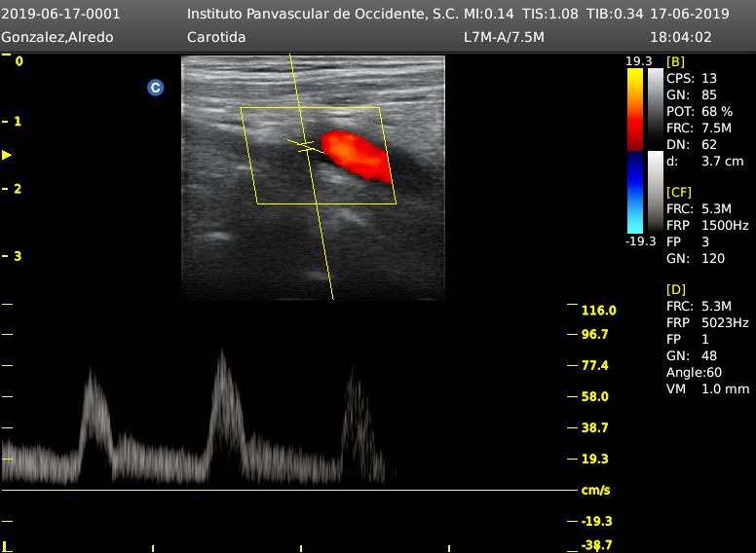
Task: Click the 96.7 velocity scale label
Action: (595, 334)
